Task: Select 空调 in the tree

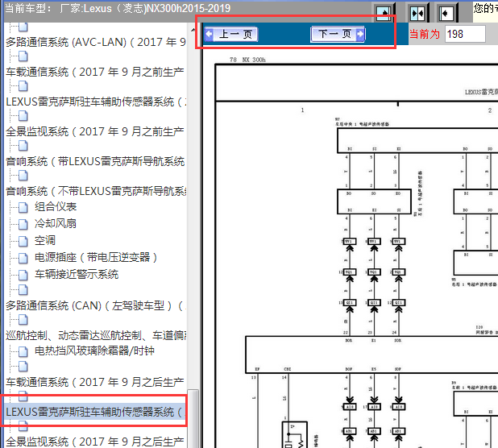Action: click(45, 241)
